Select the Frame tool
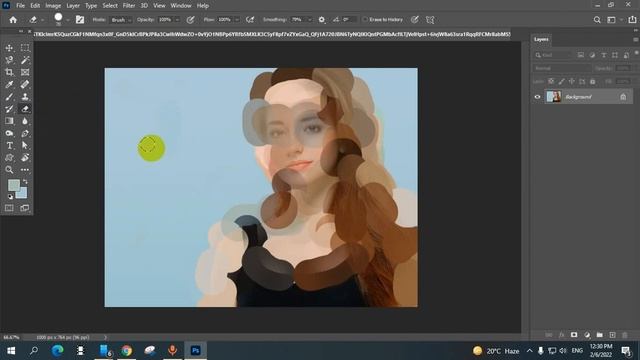Viewport: 640px width, 360px height. tap(25, 72)
